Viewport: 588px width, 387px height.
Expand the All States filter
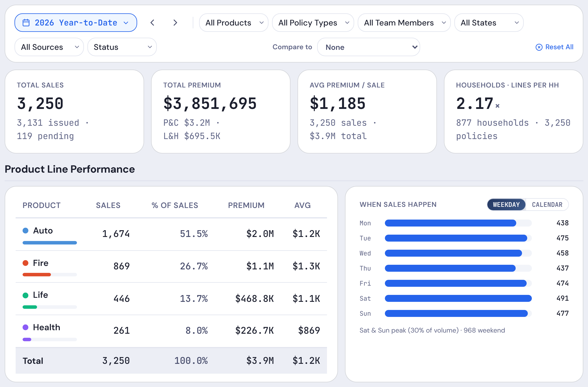tap(489, 23)
